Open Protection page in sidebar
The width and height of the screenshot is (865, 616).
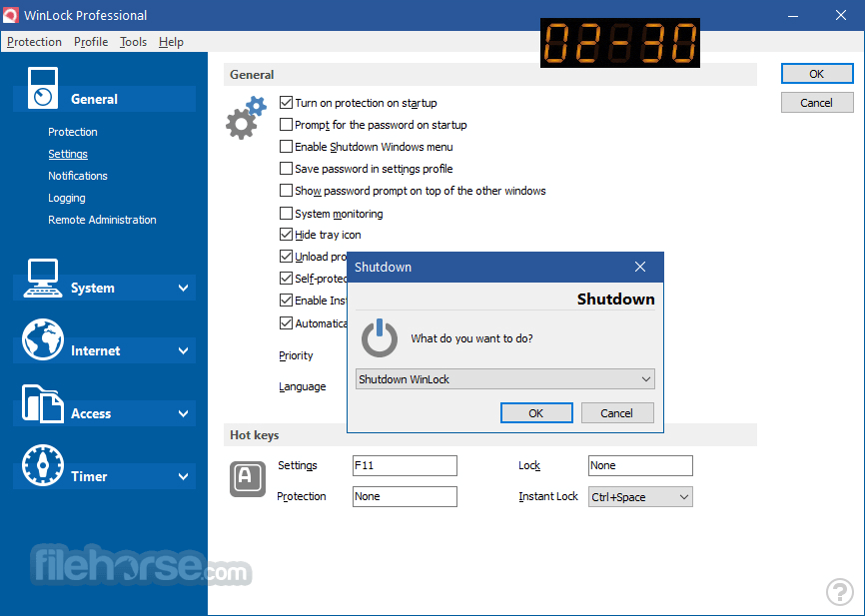click(73, 132)
